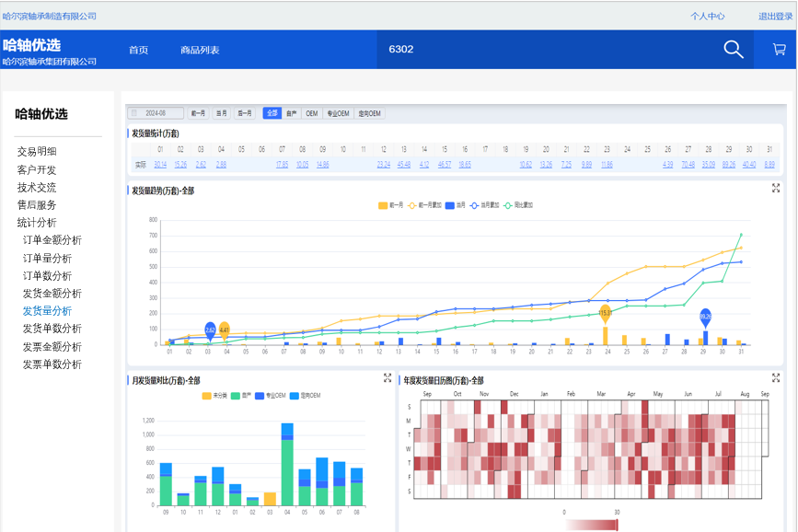
Task: Open 商品列表 in the top navigation
Action: 200,50
